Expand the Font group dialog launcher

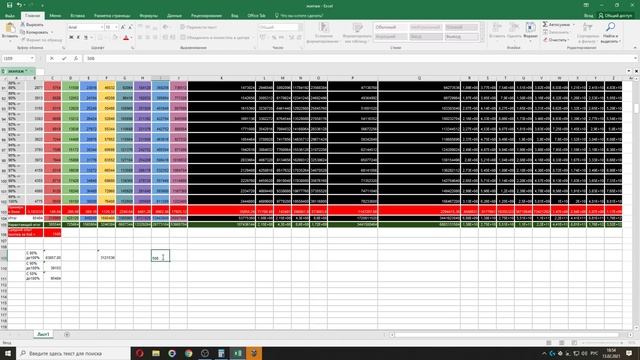(132, 48)
